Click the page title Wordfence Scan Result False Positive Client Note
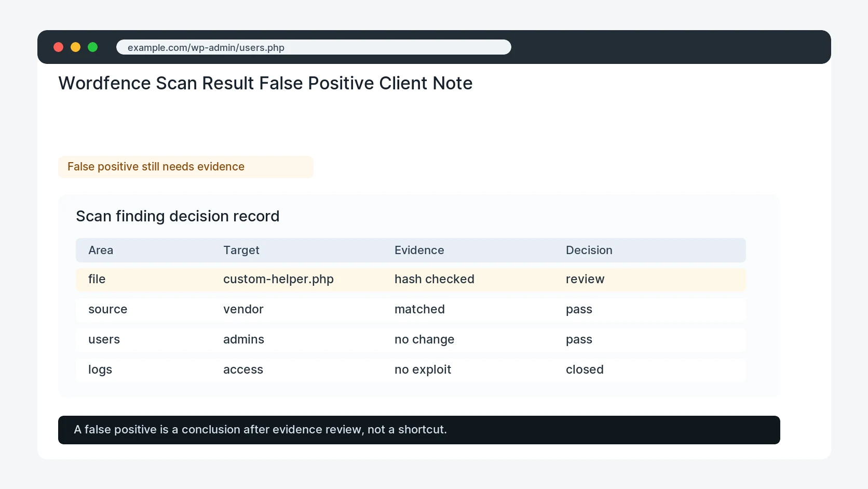Image resolution: width=868 pixels, height=489 pixels. point(265,83)
